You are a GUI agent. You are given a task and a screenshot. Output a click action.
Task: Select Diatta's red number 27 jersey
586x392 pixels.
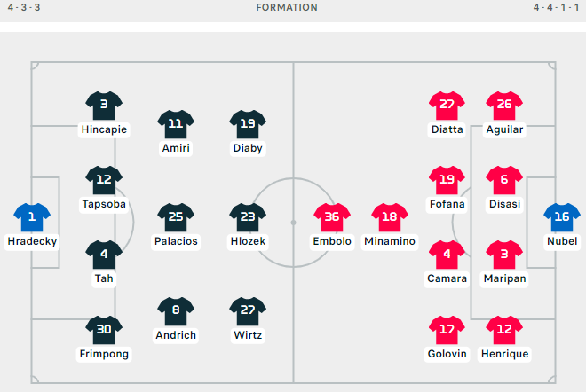click(x=447, y=106)
